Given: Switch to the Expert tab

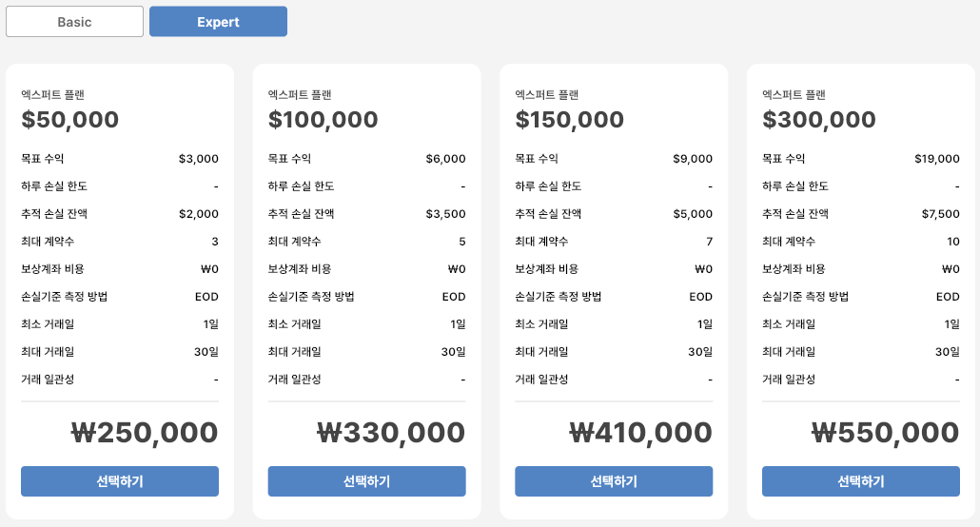Looking at the screenshot, I should click(x=218, y=22).
